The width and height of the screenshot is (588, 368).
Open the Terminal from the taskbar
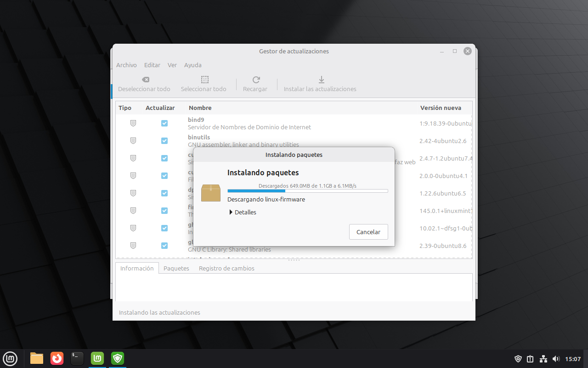[x=77, y=358]
